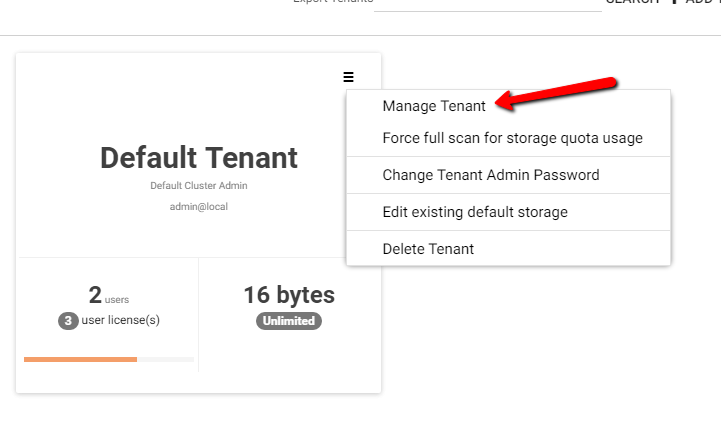Choose Delete Tenant menu entry
This screenshot has height=441, width=721.
[x=428, y=249]
